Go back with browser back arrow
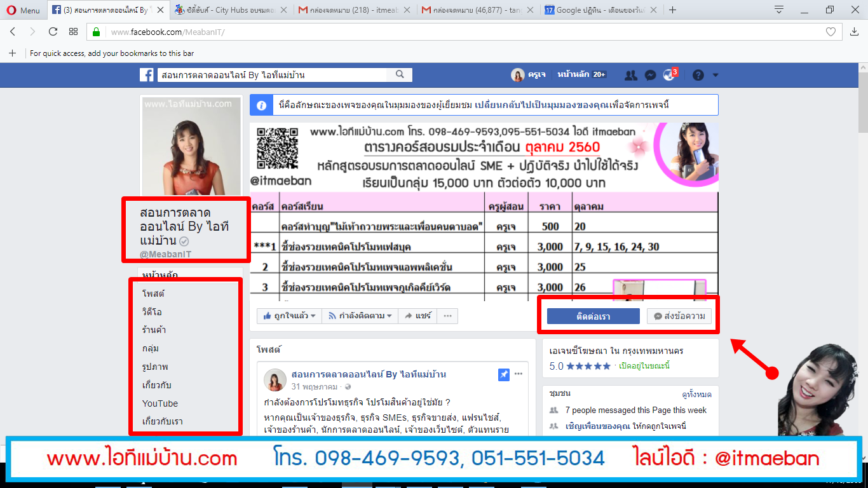Screen dimensions: 868x488 13,32
